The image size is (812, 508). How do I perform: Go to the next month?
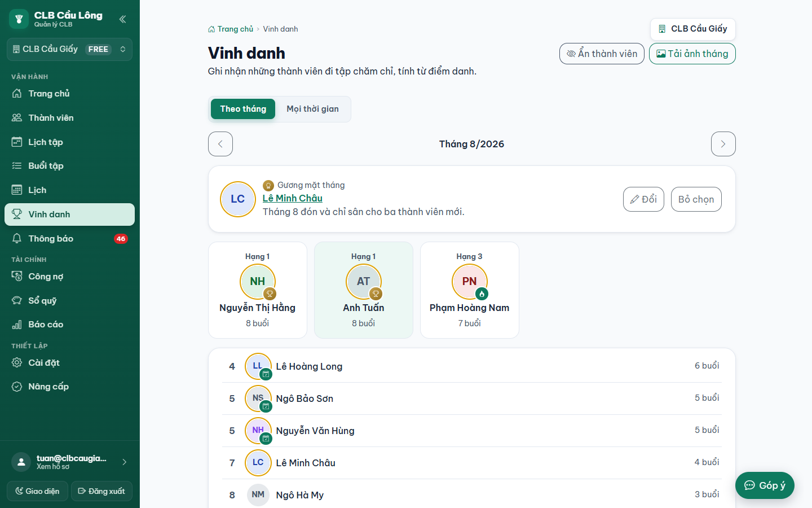click(x=723, y=144)
